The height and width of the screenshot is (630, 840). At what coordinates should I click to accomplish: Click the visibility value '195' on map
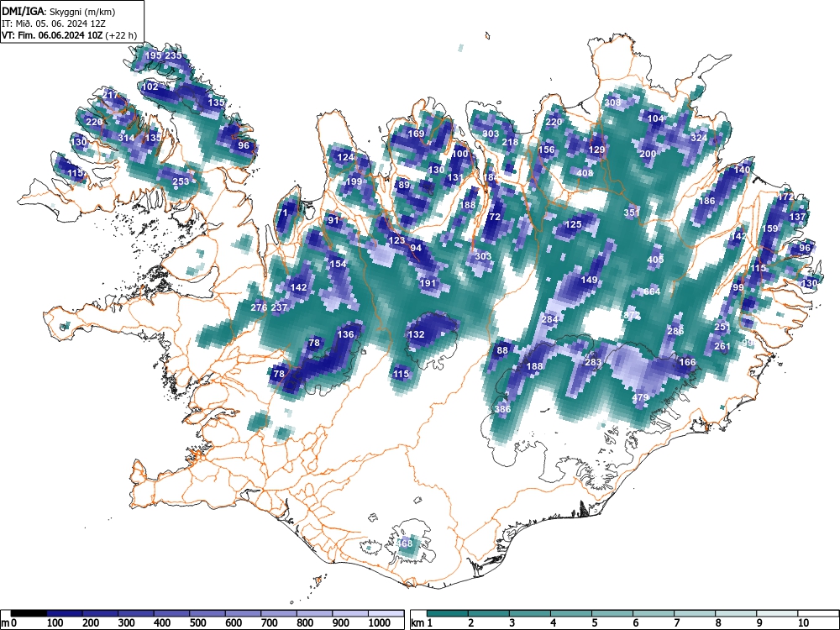tap(153, 55)
